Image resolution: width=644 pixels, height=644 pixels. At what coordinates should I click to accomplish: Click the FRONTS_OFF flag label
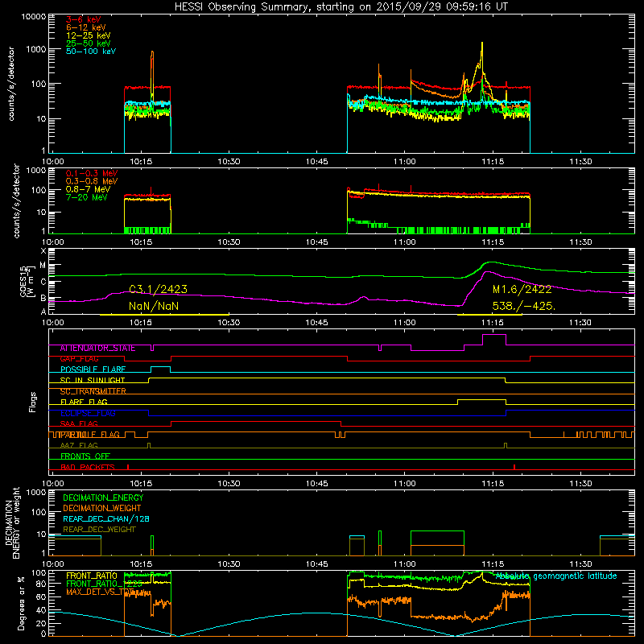[85, 456]
